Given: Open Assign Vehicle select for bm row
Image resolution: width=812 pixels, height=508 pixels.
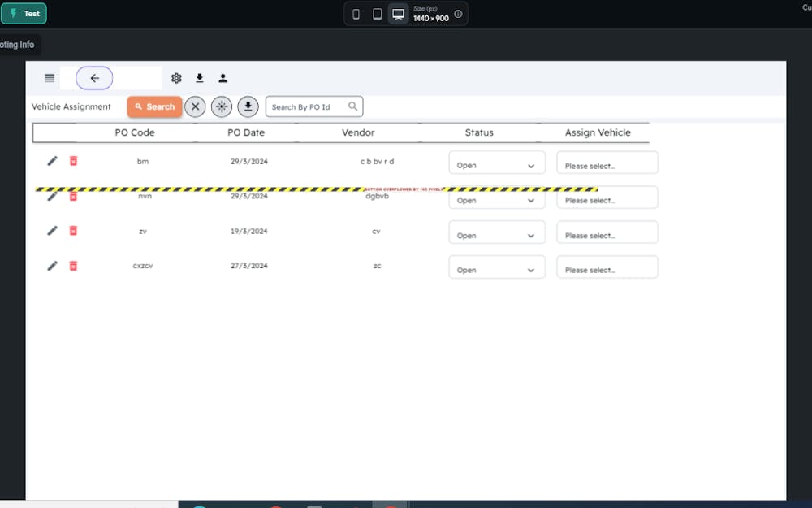Looking at the screenshot, I should [607, 163].
